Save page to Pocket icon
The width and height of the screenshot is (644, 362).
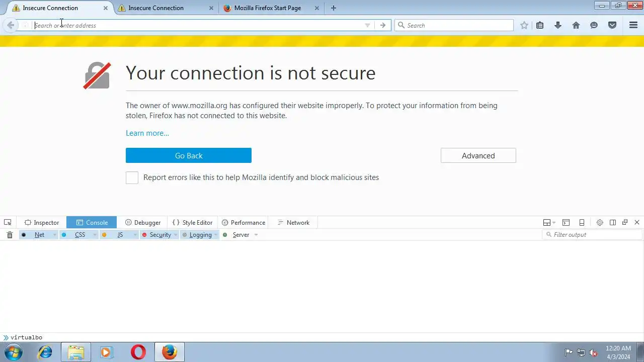point(612,25)
